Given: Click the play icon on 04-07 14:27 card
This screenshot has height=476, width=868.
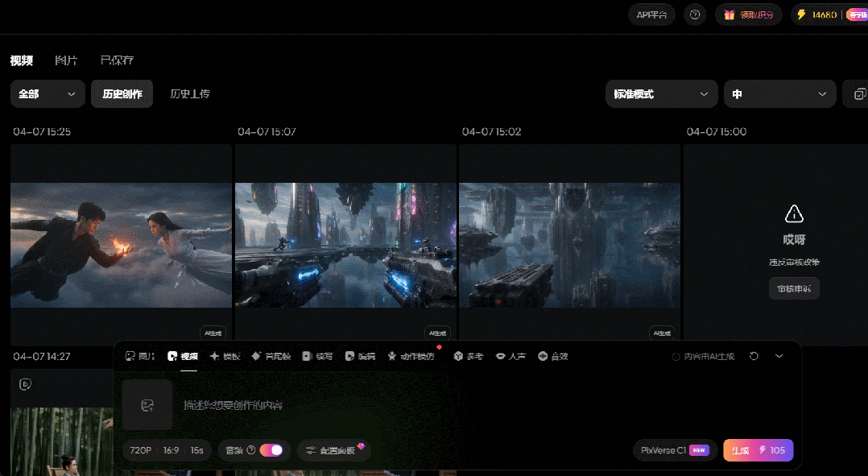Looking at the screenshot, I should point(26,384).
